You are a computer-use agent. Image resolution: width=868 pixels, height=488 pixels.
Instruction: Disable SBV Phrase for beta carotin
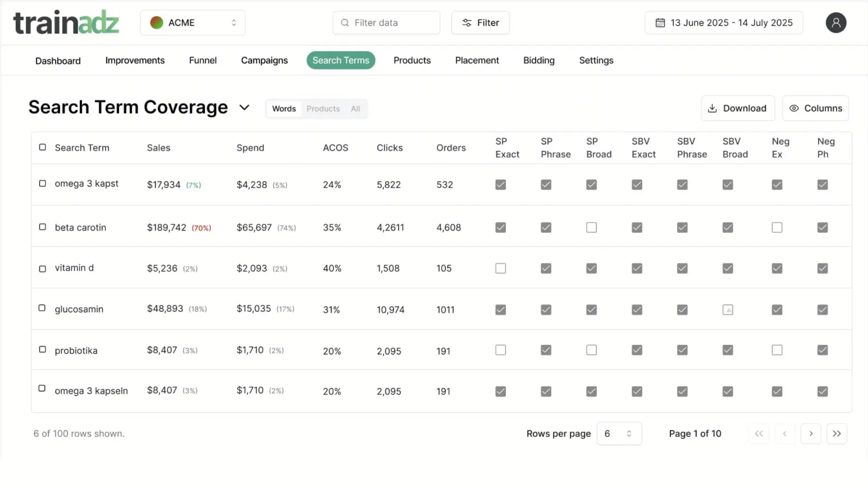tap(682, 227)
